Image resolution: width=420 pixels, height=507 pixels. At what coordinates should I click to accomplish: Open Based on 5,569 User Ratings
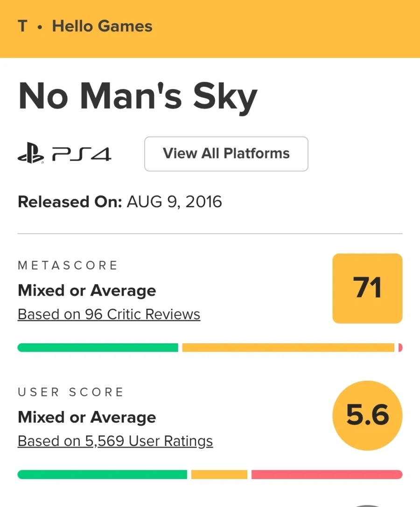pos(115,441)
